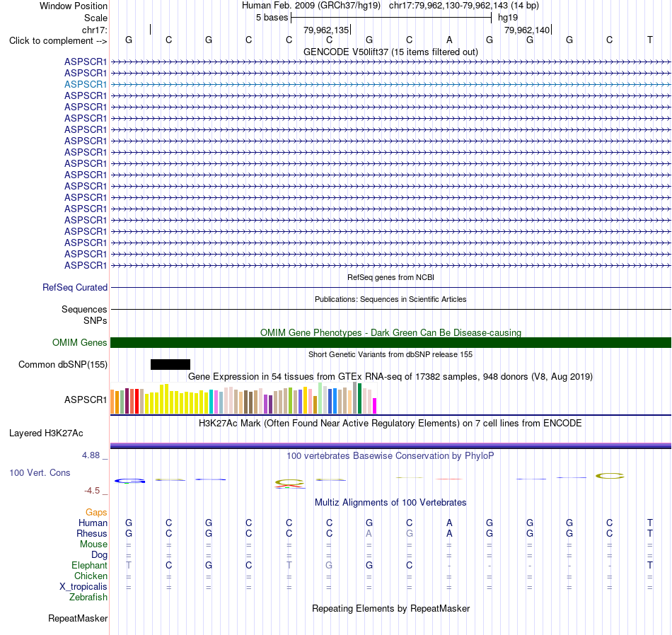
Task: Click 'Repeating Elements by RepeatMasker' title
Action: point(390,608)
